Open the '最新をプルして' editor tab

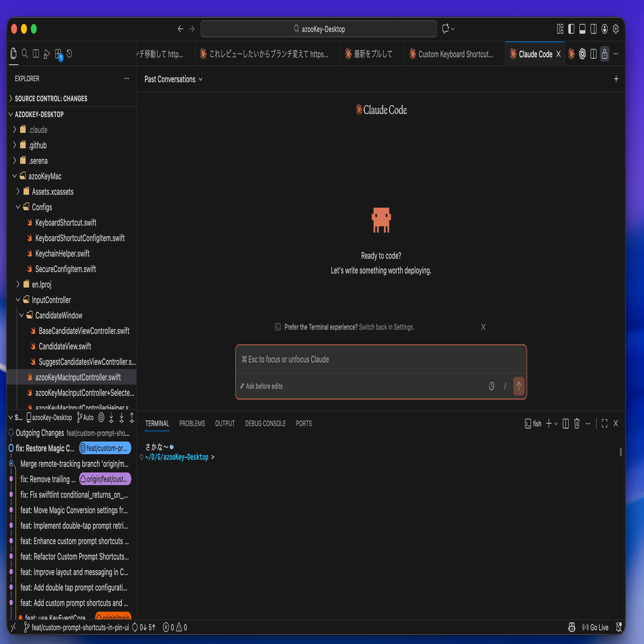point(373,54)
